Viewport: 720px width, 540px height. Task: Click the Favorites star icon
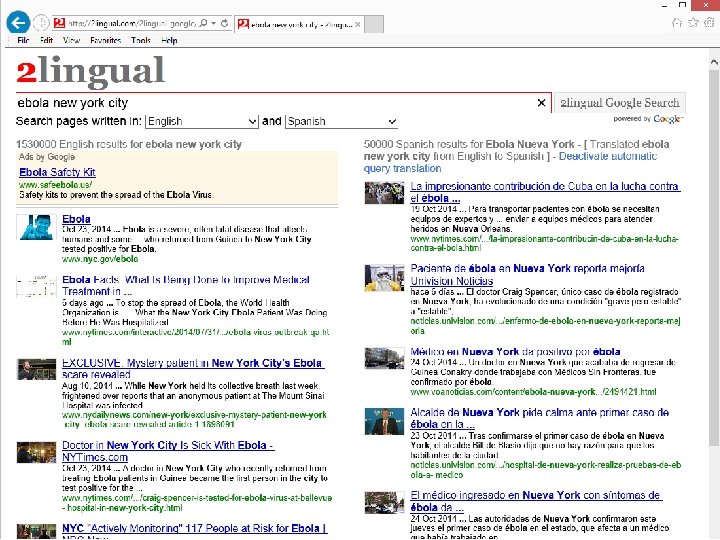coord(693,22)
